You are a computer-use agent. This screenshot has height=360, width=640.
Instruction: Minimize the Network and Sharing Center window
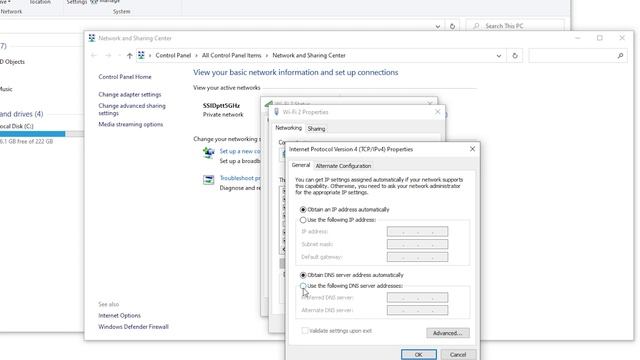(578, 38)
